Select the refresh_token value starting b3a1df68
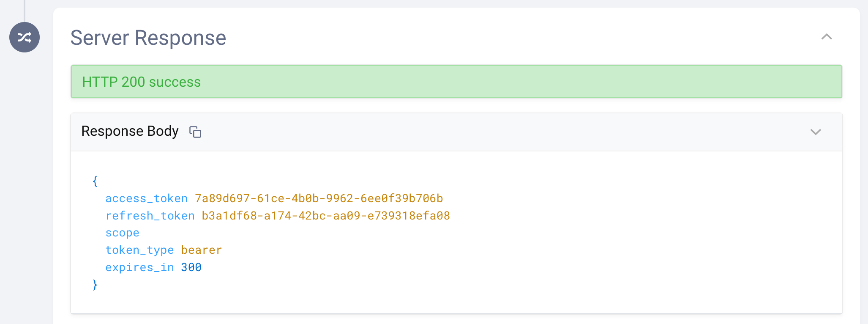Viewport: 868px width, 324px height. click(x=325, y=216)
